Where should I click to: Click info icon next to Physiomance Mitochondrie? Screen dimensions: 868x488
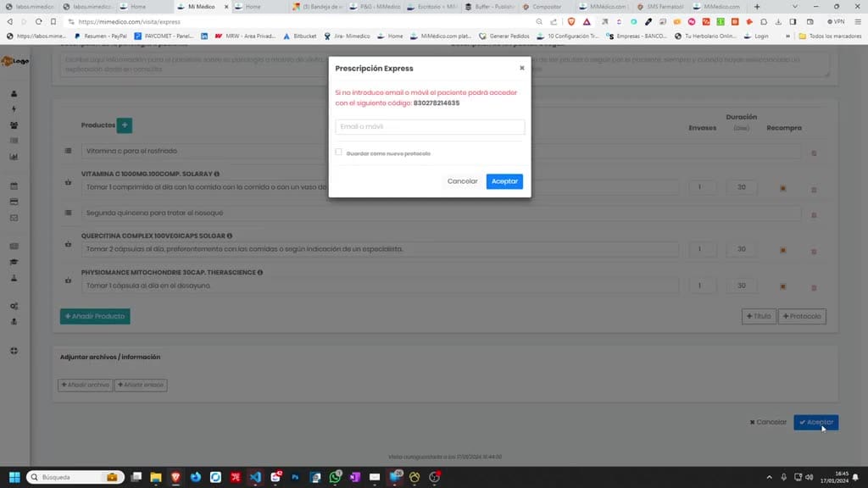pyautogui.click(x=259, y=272)
